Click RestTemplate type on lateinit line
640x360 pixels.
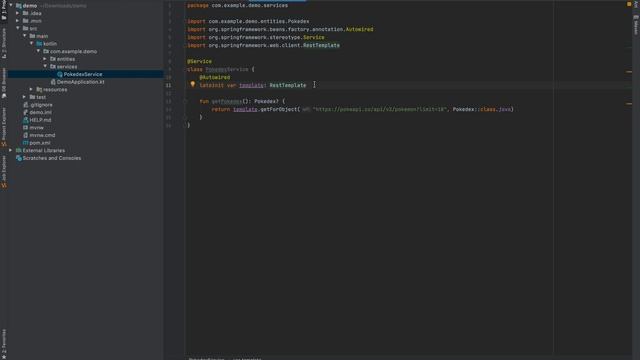click(x=288, y=85)
